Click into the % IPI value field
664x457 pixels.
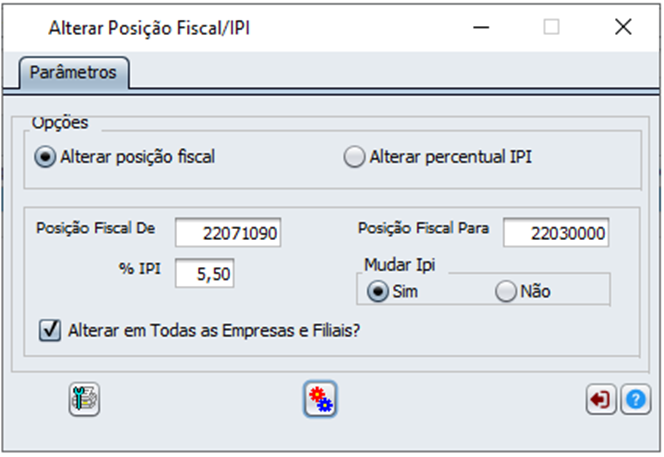tap(205, 273)
